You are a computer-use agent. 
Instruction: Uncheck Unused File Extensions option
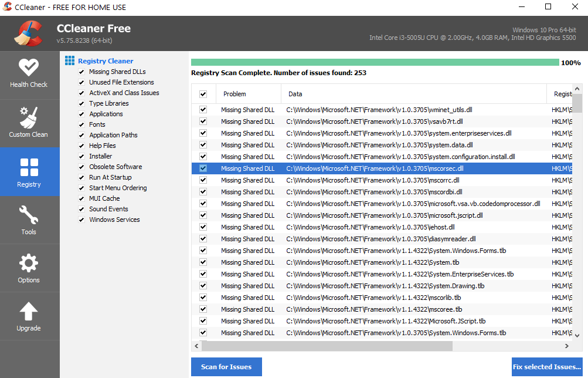tap(81, 82)
